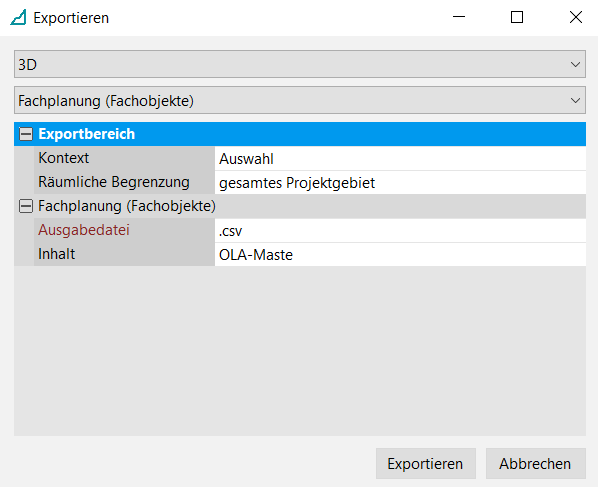Collapse the Fachplanung (Fachobjekte) property group
The height and width of the screenshot is (487, 598).
coord(26,206)
